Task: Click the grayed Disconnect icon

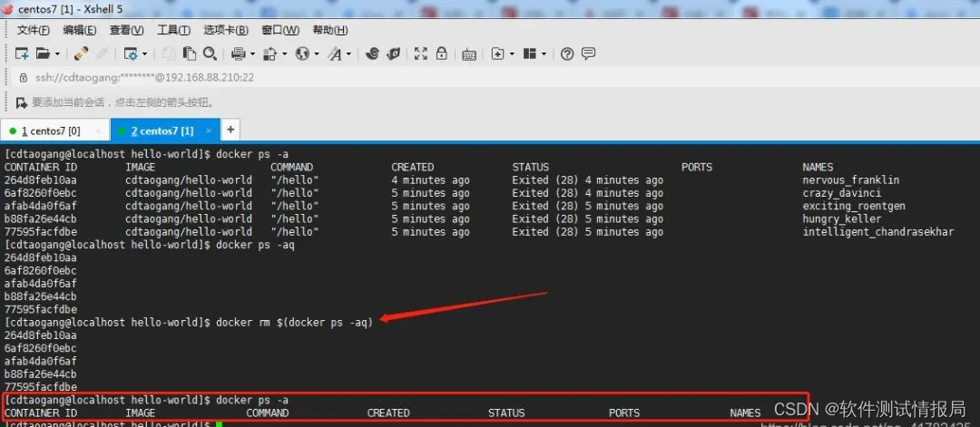Action: [x=102, y=54]
